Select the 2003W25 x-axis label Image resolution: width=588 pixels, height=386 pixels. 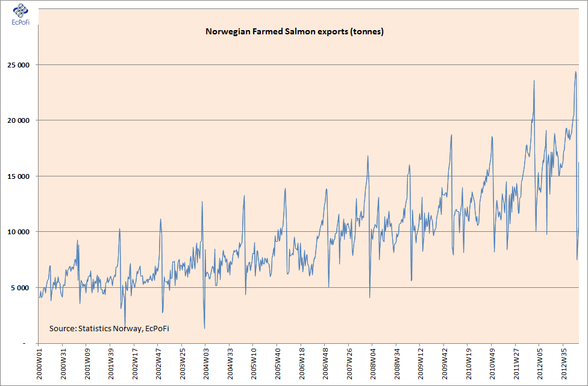[182, 365]
